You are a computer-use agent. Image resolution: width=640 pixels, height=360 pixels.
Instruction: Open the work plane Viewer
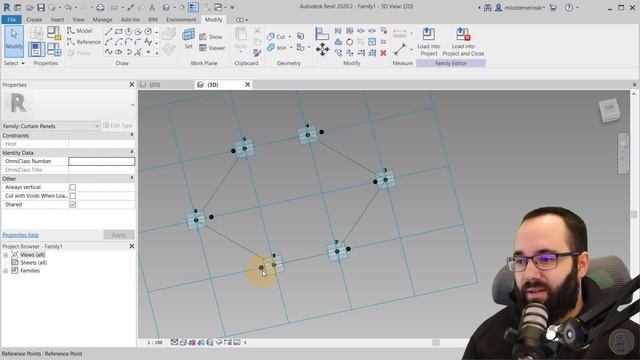pyautogui.click(x=212, y=48)
